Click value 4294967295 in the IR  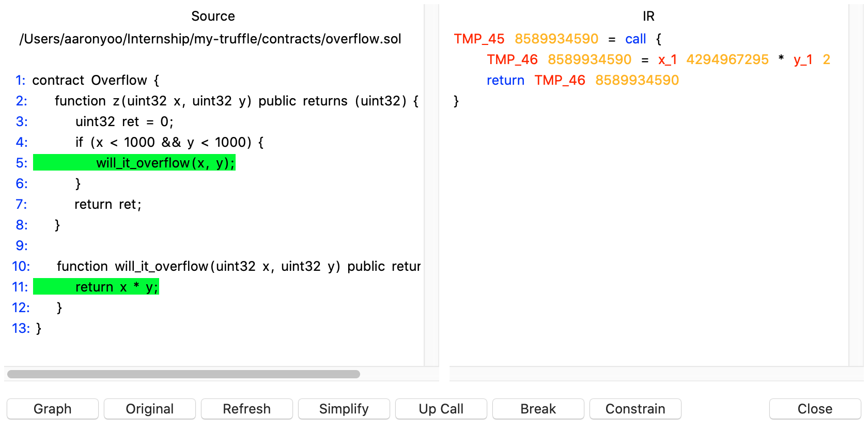[727, 59]
